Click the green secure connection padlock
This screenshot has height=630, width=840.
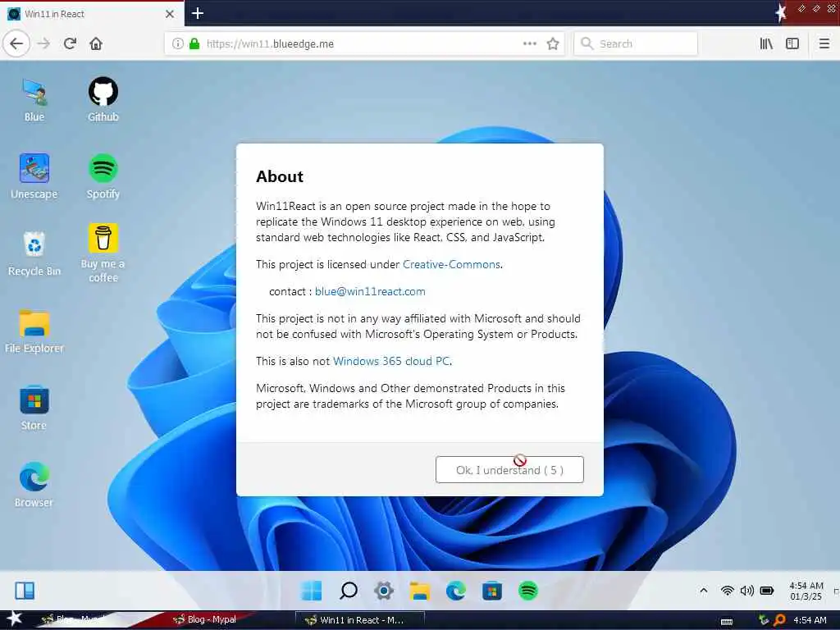click(194, 43)
